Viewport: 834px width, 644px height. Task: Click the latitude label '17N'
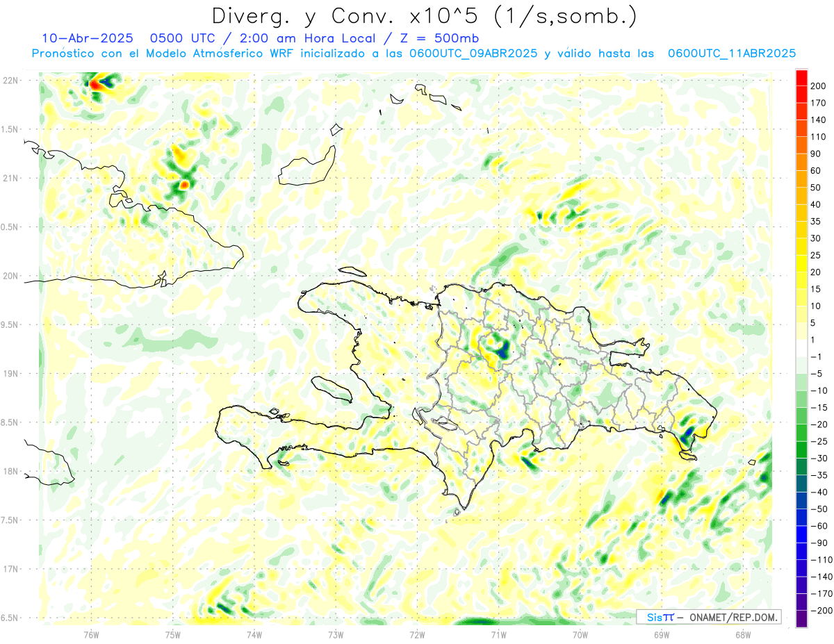(x=10, y=569)
